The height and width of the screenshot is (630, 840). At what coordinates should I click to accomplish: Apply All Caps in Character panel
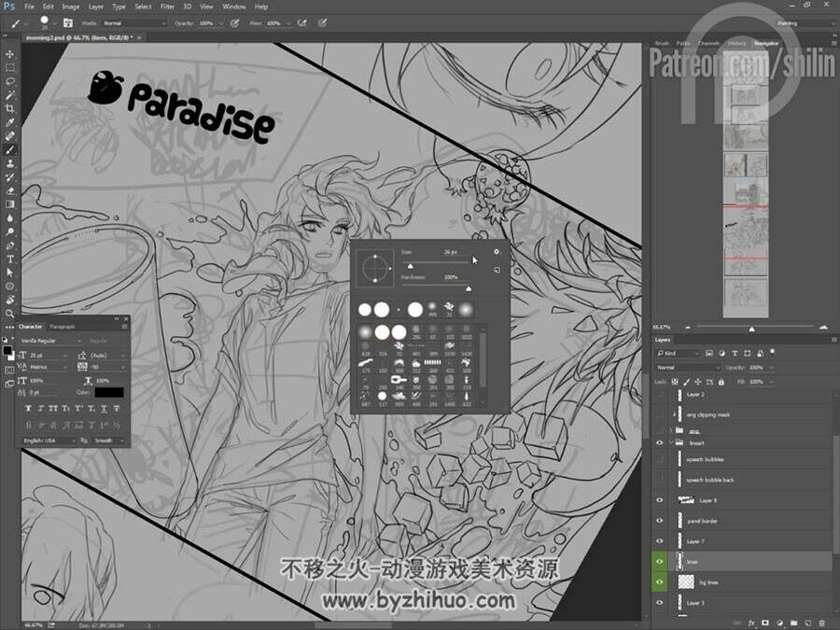[x=53, y=408]
